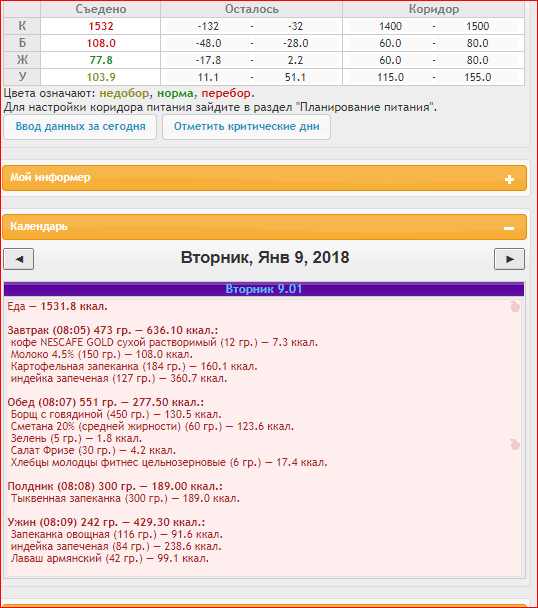Click the minus icon on Календарь bar

coord(509,228)
